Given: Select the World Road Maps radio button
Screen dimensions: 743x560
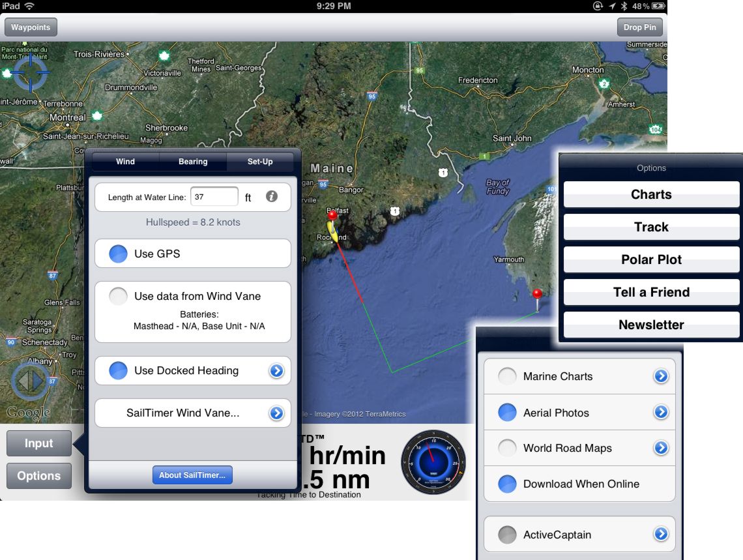Looking at the screenshot, I should [507, 448].
